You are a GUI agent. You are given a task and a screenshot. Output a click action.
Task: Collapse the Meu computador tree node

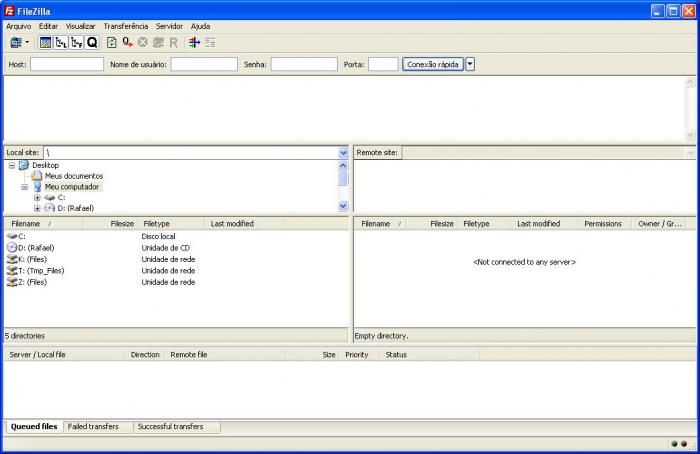click(25, 187)
